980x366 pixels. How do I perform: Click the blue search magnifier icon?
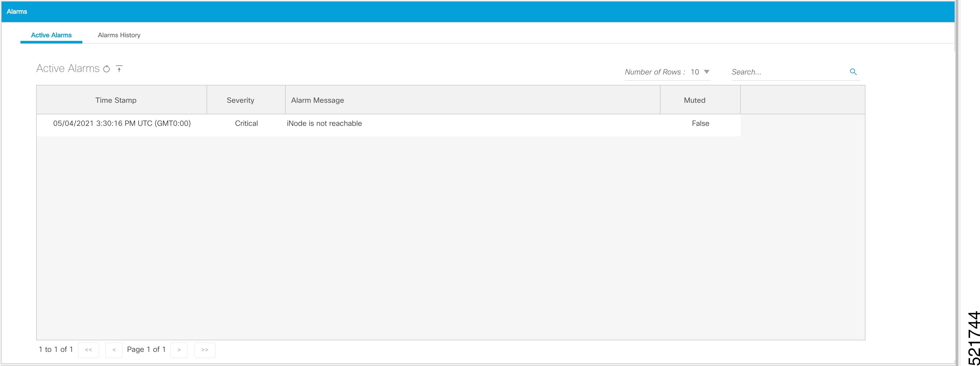pos(853,72)
